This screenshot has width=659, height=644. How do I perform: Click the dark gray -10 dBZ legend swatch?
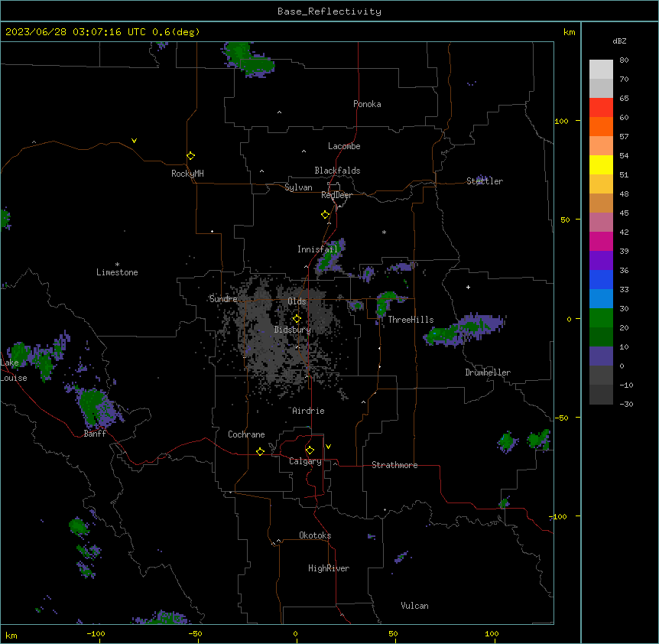point(601,395)
